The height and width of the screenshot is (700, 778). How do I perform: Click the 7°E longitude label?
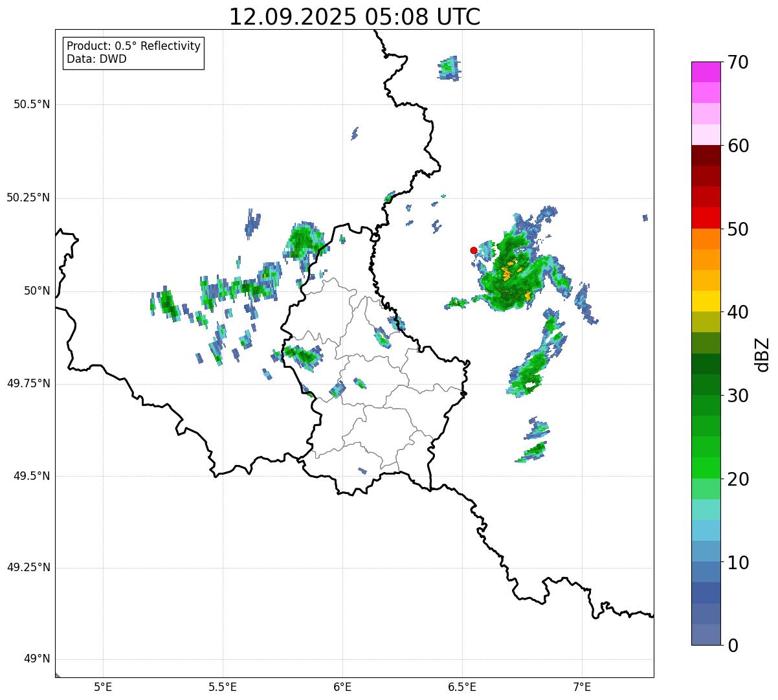[582, 686]
